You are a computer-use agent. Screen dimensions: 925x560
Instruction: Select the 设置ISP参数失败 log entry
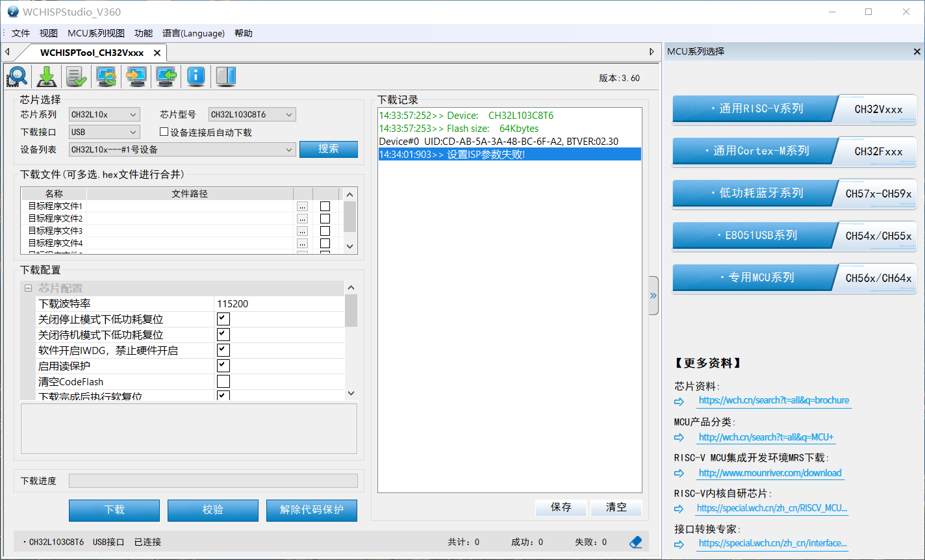point(509,154)
